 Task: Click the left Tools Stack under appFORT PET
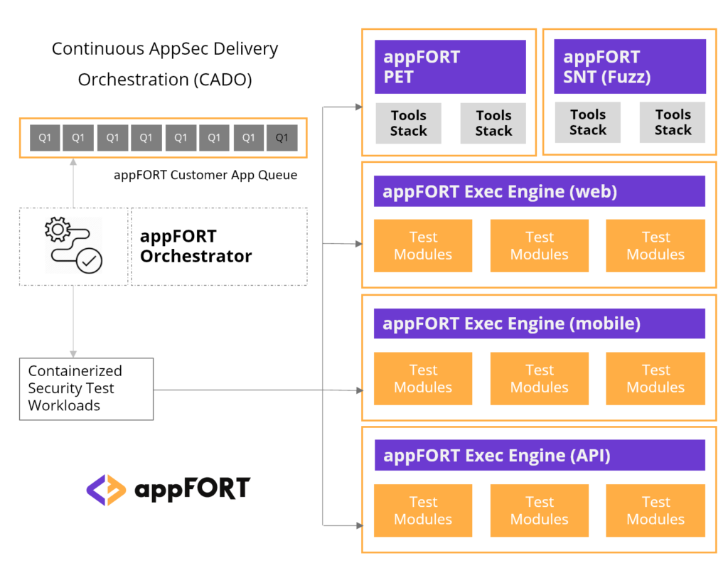click(x=409, y=123)
